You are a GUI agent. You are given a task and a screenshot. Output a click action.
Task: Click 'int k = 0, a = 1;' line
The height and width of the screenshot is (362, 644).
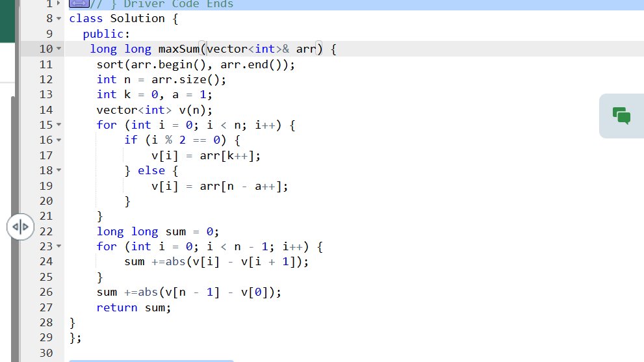pyautogui.click(x=155, y=94)
